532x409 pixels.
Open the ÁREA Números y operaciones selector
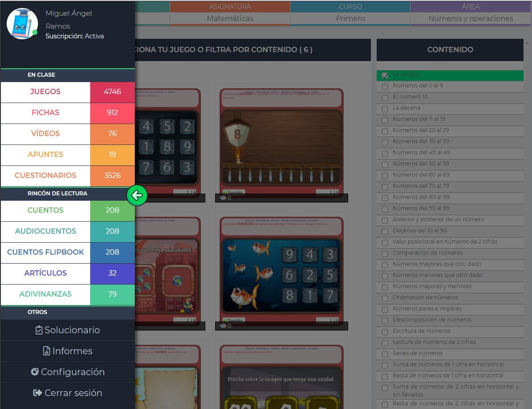pos(470,13)
